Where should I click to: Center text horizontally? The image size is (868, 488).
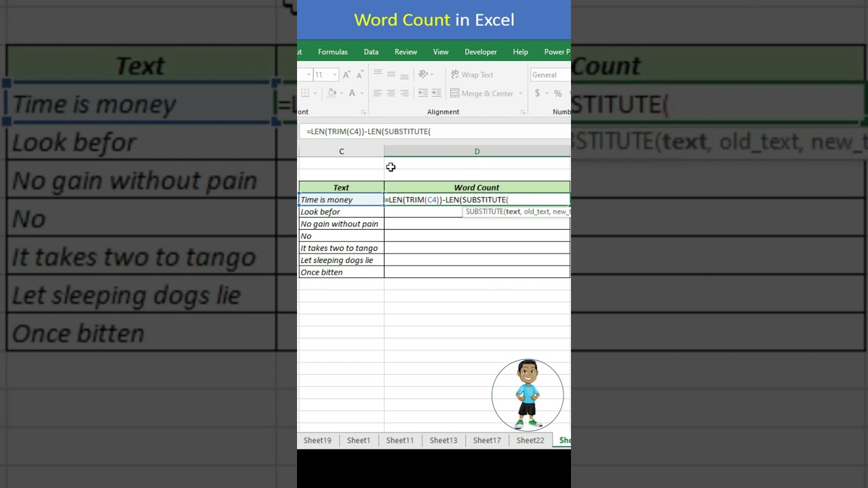coord(391,94)
